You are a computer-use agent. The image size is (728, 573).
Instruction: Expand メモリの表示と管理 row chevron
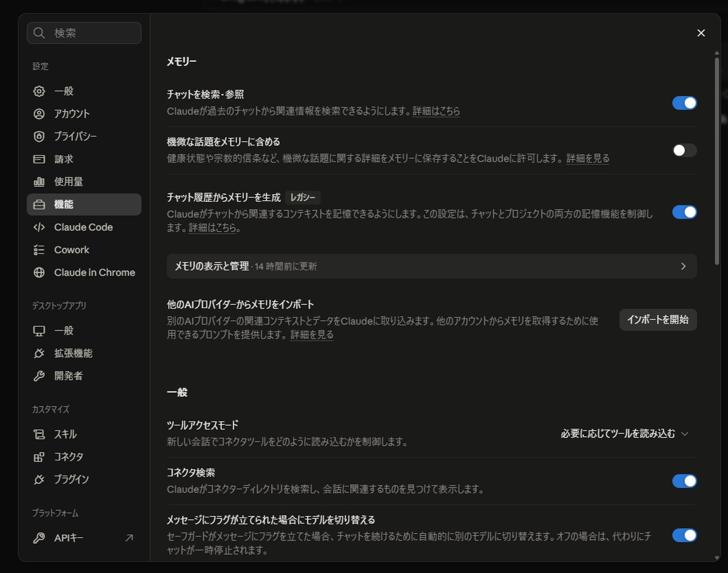[683, 266]
